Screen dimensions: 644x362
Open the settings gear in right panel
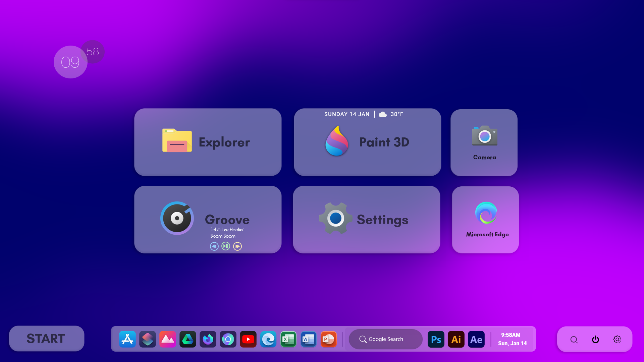point(617,340)
